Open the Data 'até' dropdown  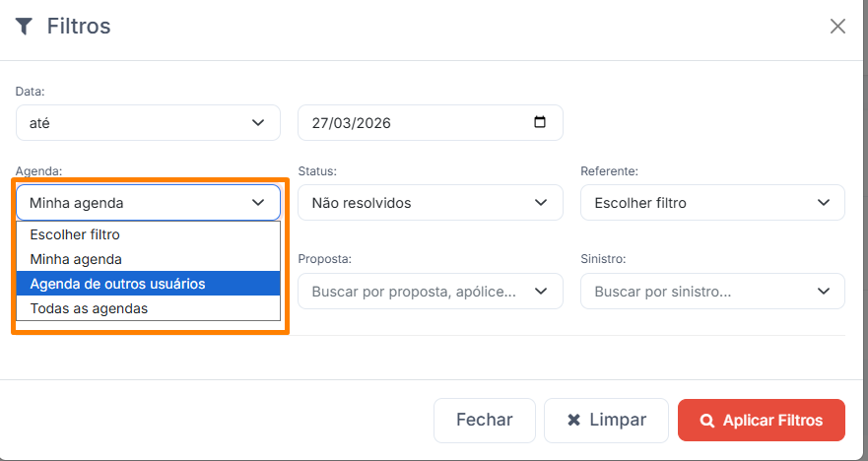(148, 123)
